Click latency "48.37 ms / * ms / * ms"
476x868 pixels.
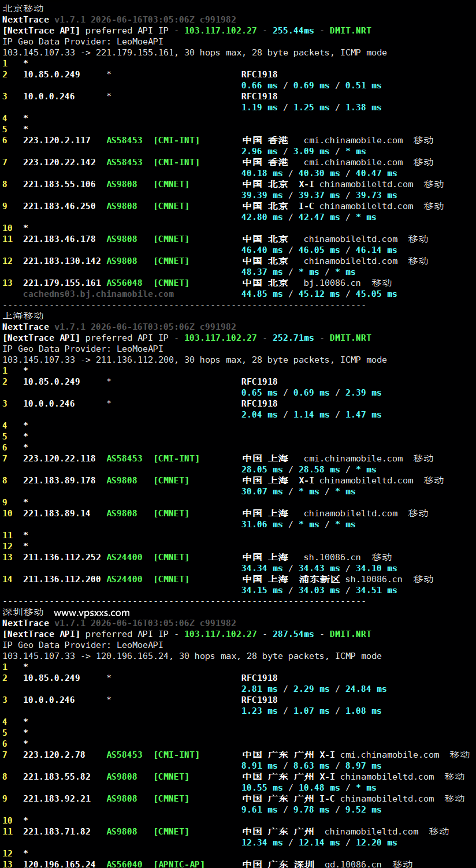tap(299, 272)
